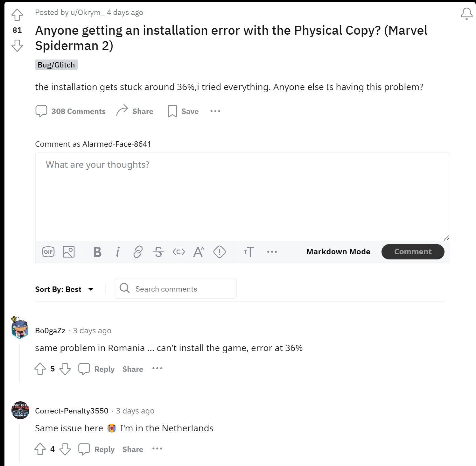Apply superscript formatting
The image size is (476, 466).
[x=199, y=252]
